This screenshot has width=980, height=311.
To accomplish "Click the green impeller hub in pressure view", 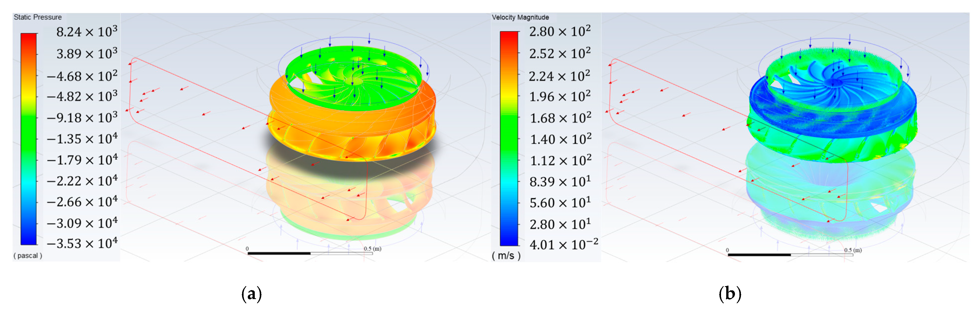I will pyautogui.click(x=356, y=81).
